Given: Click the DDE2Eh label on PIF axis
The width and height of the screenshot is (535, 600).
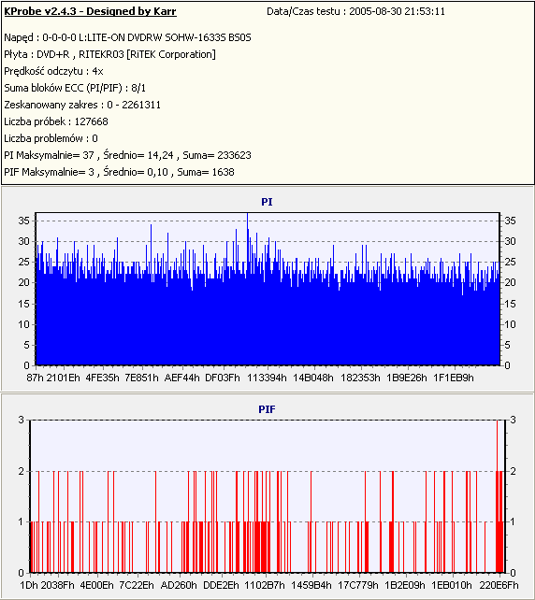Looking at the screenshot, I should [221, 585].
